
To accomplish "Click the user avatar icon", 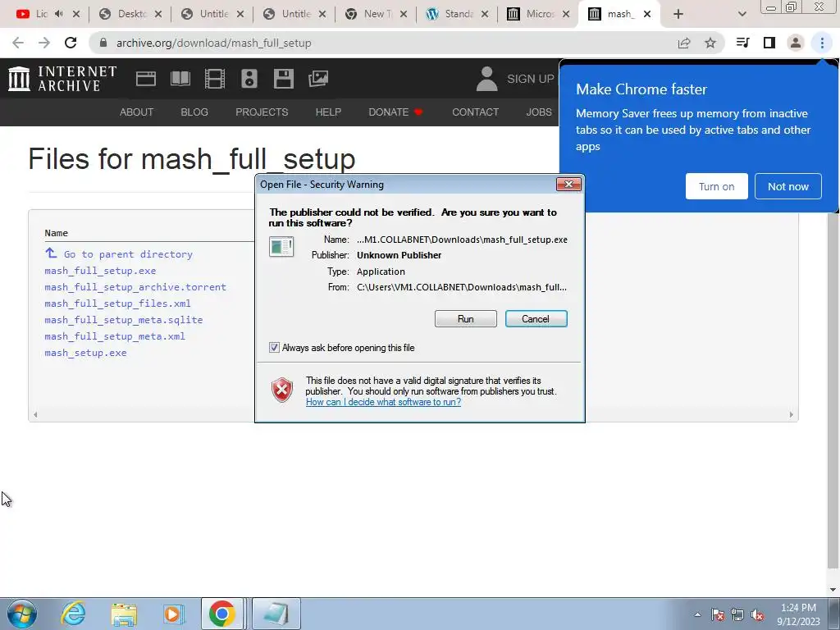I will (x=486, y=79).
